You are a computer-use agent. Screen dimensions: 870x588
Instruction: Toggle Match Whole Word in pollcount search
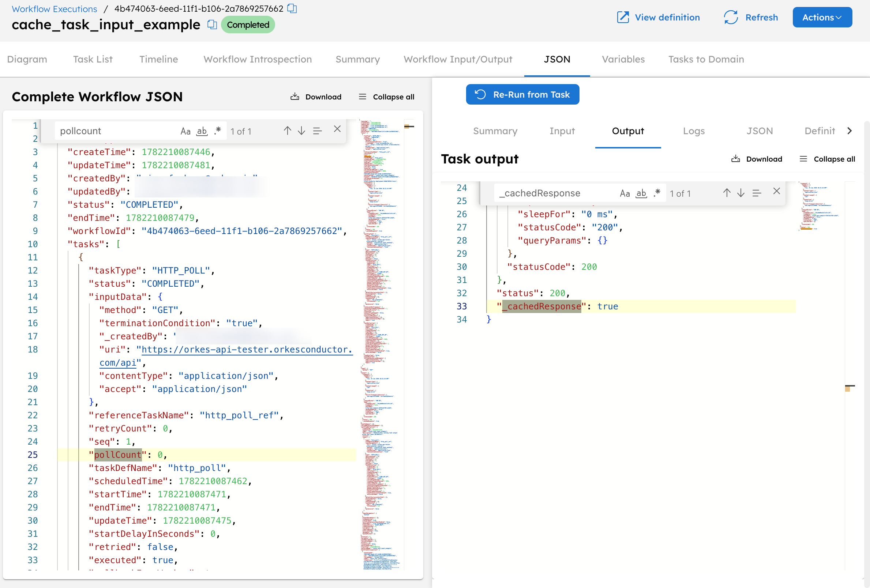tap(202, 131)
